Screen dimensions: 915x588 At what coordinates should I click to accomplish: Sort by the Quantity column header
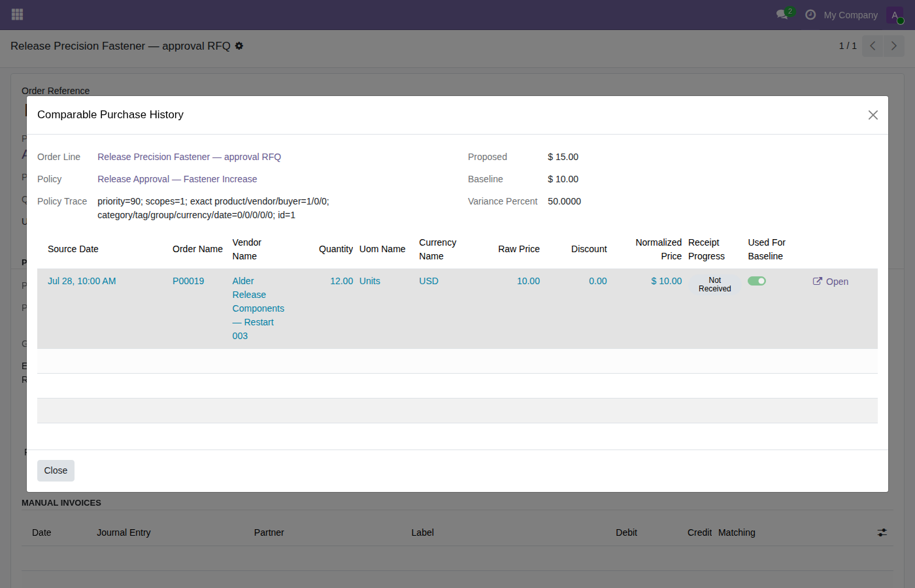[336, 249]
